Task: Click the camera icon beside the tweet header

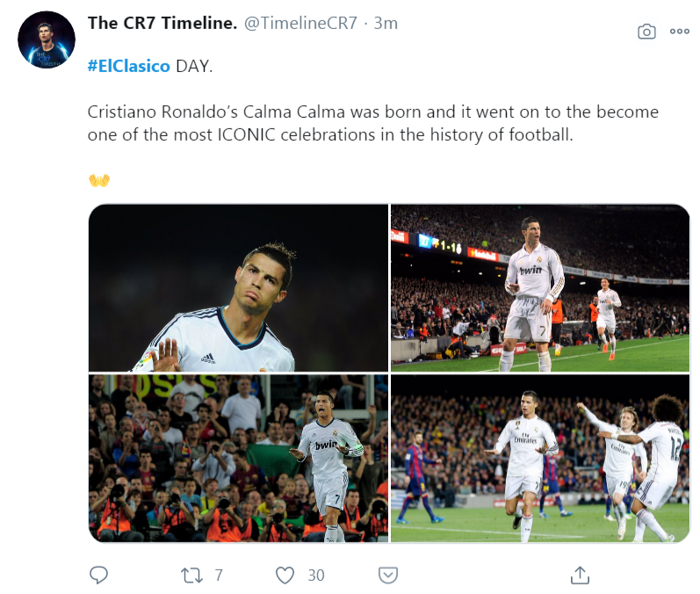Action: click(646, 32)
